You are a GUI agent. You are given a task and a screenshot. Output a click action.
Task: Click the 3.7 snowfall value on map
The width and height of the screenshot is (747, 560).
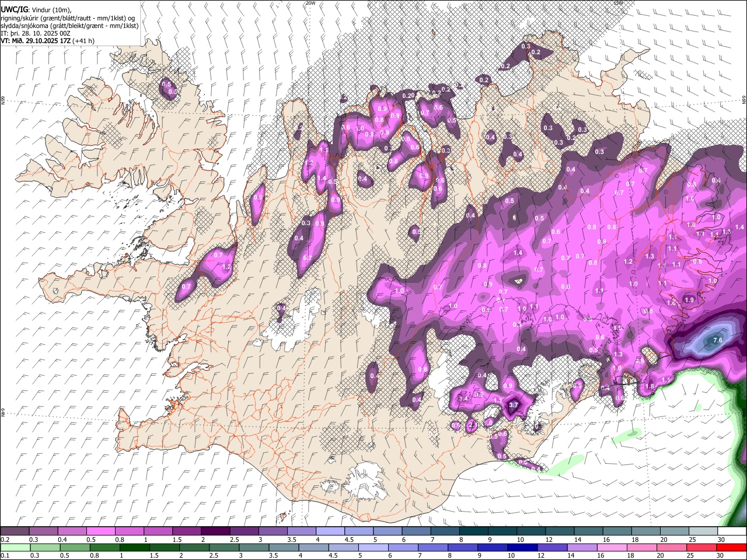514,404
